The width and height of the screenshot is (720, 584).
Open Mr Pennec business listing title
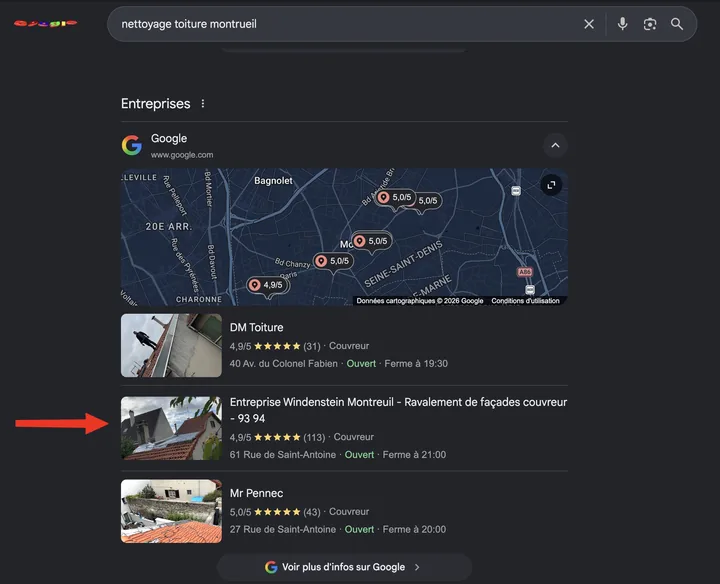(x=256, y=493)
